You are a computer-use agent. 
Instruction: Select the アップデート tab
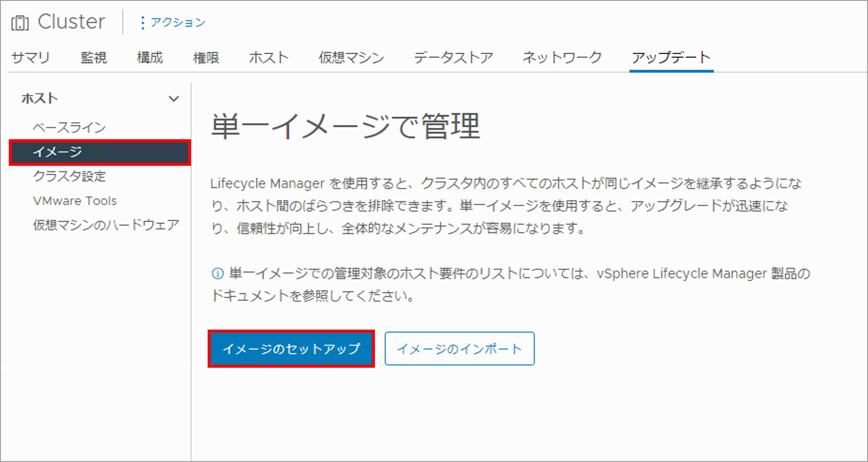pyautogui.click(x=671, y=58)
